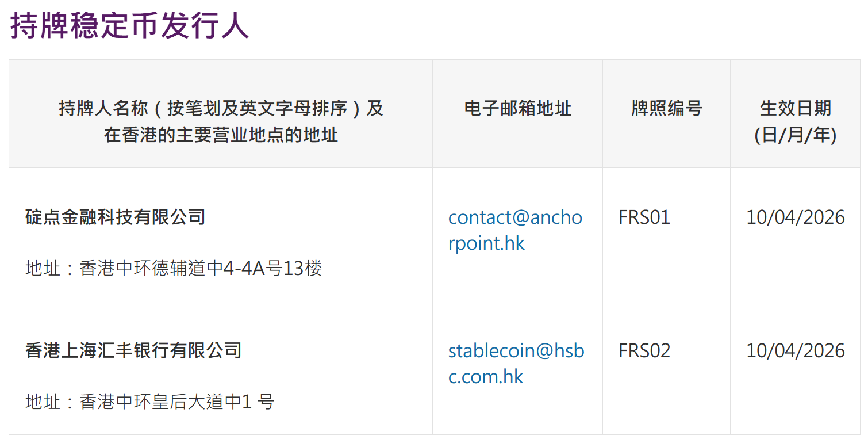The image size is (868, 443).
Task: Click the 电子邮箱地址 column header
Action: tap(517, 108)
